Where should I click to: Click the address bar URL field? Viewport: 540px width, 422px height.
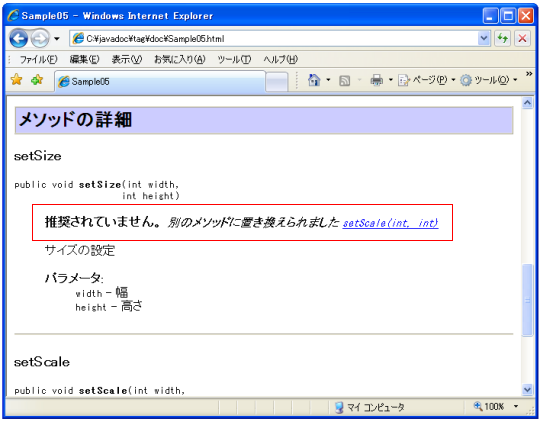pyautogui.click(x=274, y=39)
